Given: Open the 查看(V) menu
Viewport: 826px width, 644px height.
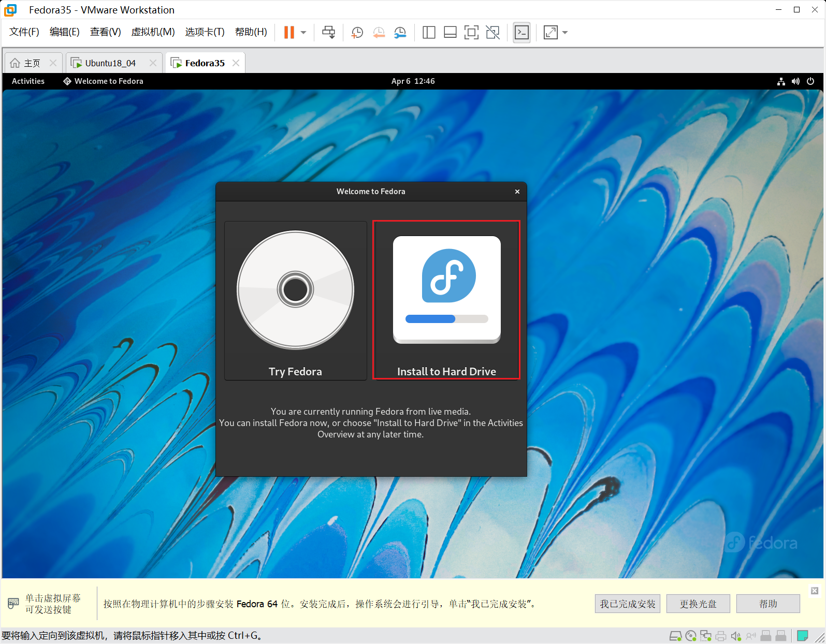Looking at the screenshot, I should [x=105, y=32].
